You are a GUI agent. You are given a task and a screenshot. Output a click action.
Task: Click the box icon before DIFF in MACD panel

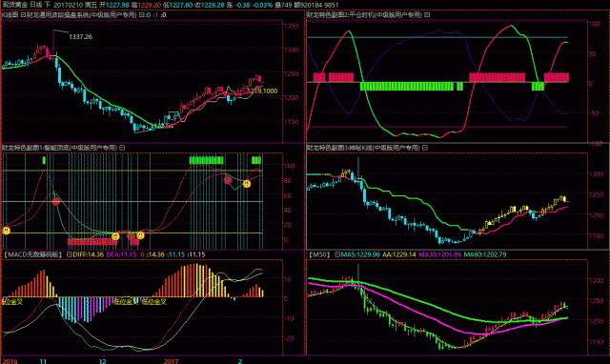coord(69,254)
